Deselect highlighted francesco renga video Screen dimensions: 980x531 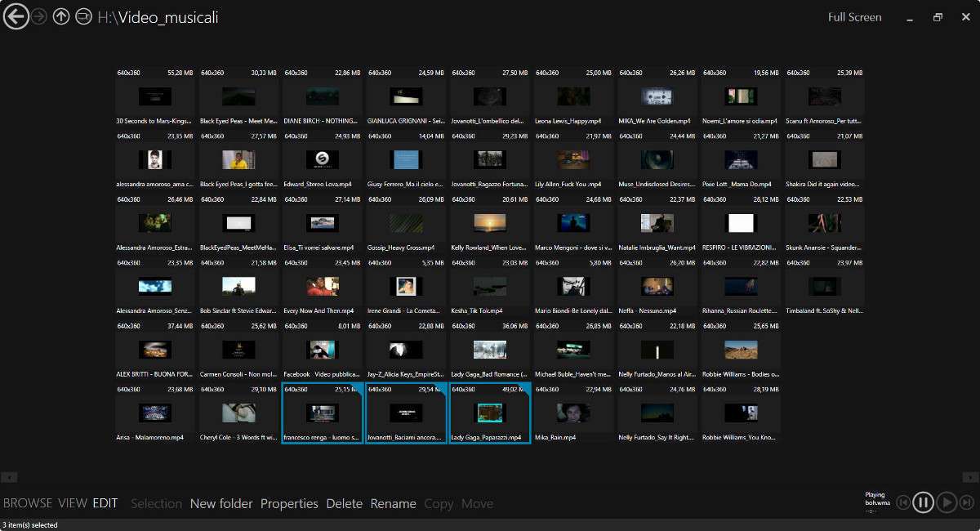tap(323, 413)
